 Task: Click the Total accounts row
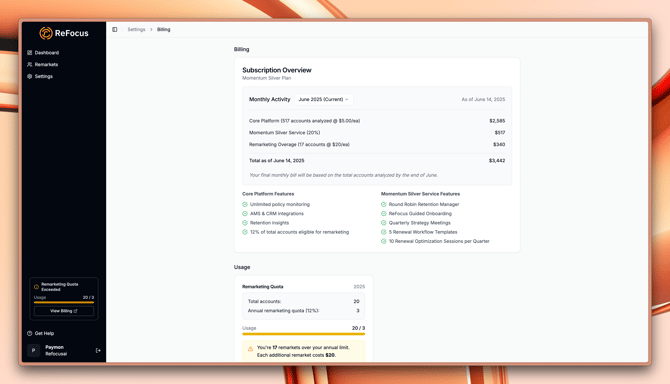point(303,302)
